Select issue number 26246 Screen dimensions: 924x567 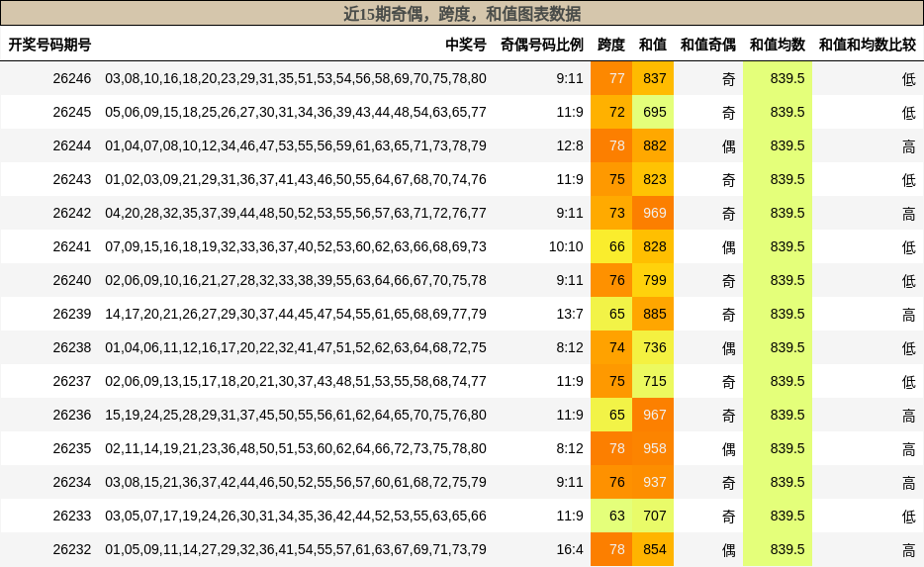72,78
